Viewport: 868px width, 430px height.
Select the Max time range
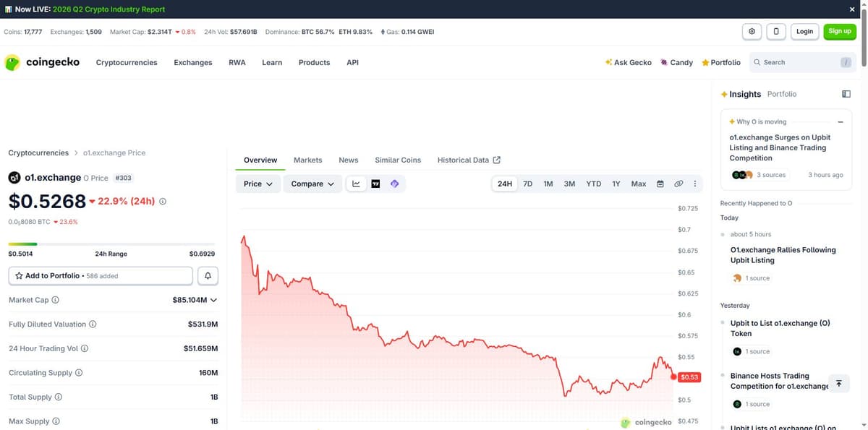(639, 184)
